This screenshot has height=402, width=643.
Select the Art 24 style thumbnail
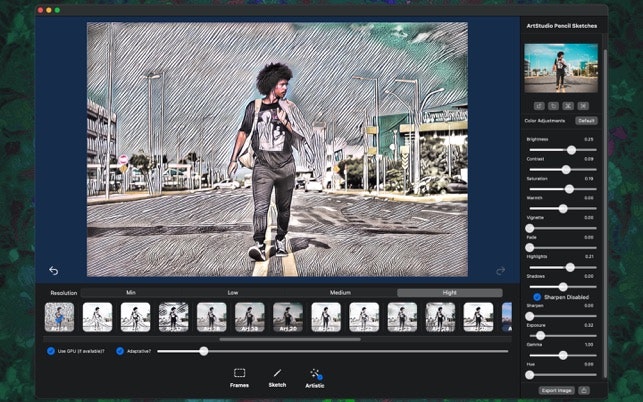(x=440, y=317)
